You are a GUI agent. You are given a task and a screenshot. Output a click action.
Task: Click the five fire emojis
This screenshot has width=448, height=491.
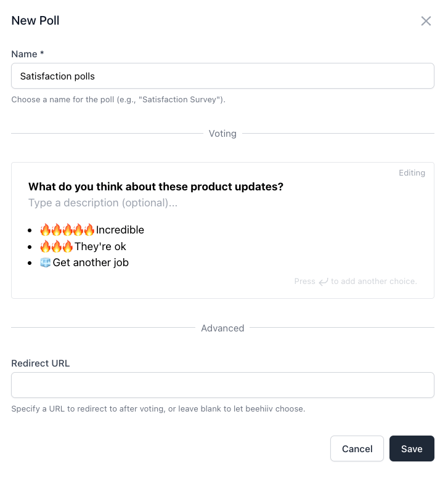click(67, 230)
